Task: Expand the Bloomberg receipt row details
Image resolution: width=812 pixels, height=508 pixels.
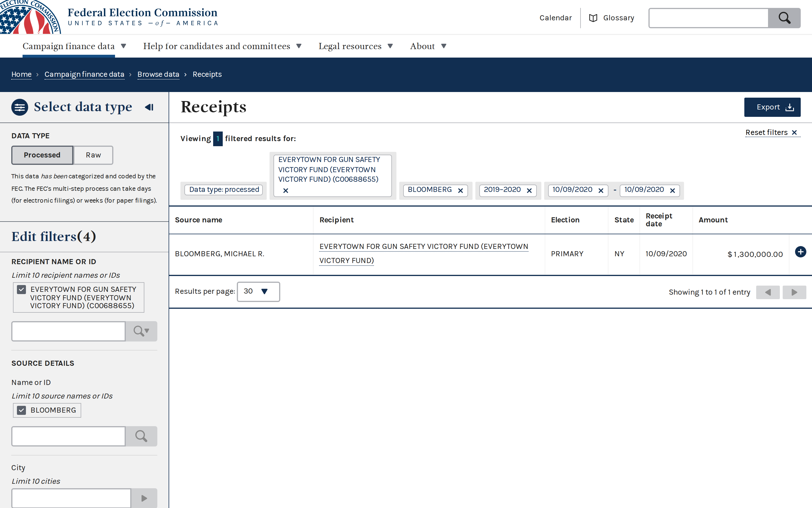Action: [x=800, y=252]
